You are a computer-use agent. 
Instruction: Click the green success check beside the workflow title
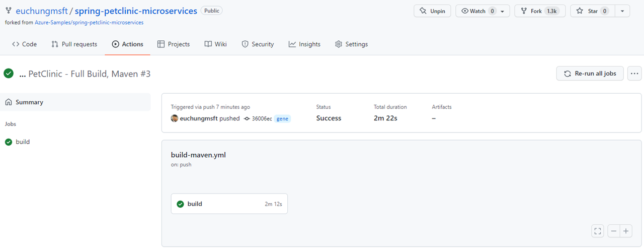[x=9, y=74]
